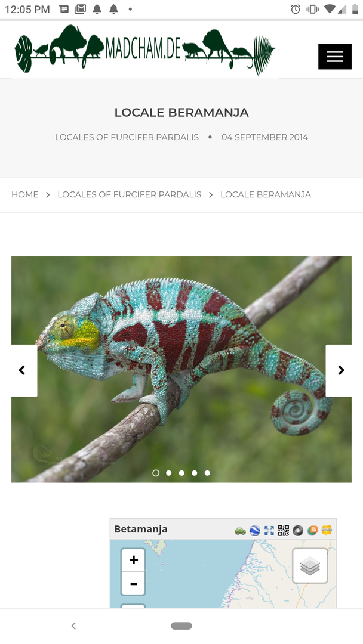
Task: Click the MADCHAM.DE logo
Action: (x=144, y=49)
